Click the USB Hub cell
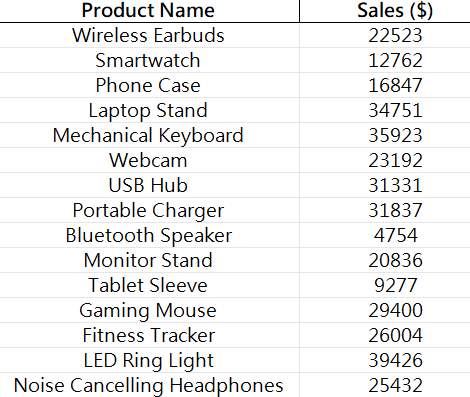 149,185
